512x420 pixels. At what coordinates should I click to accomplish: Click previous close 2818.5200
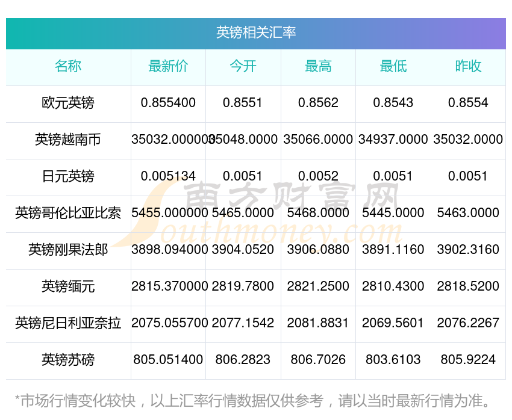pos(468,286)
